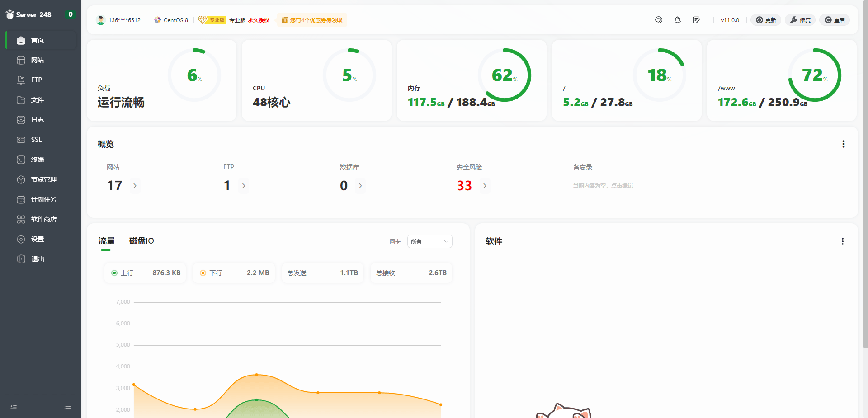Click the menu list icon at sidebar bottom
This screenshot has height=418, width=868.
pos(68,406)
